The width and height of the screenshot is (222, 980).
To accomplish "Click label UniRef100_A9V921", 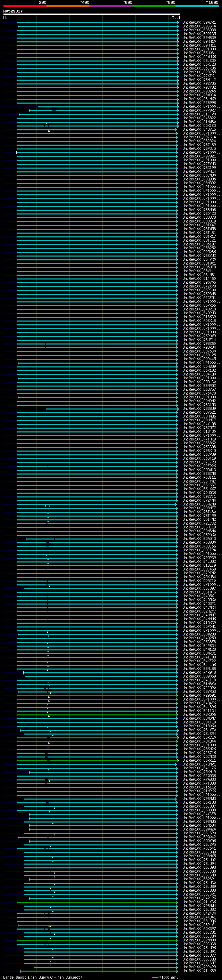I will pos(199,156).
